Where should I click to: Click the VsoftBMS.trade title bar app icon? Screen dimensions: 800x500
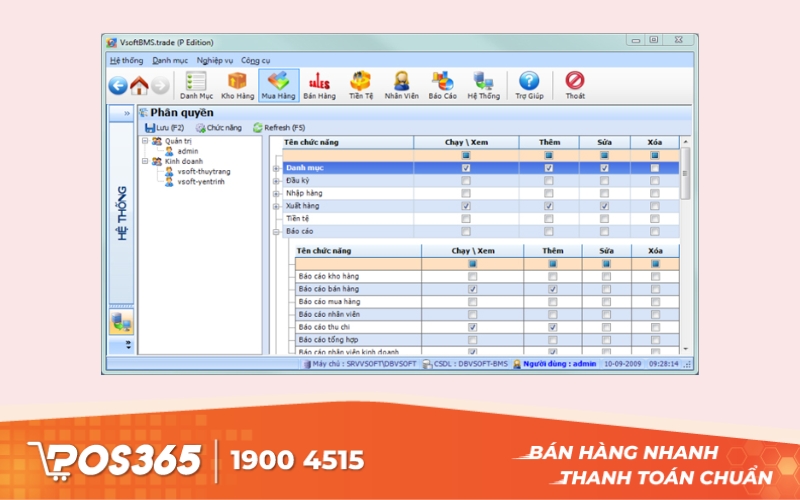coord(112,42)
